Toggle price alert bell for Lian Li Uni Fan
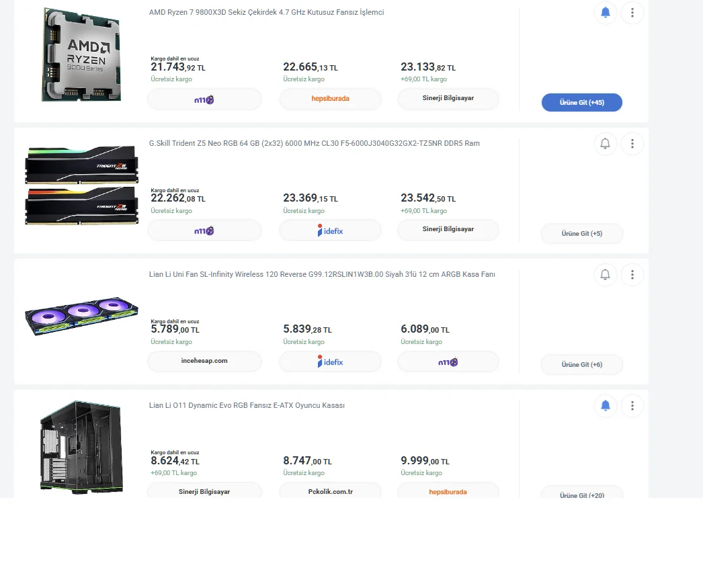 click(x=606, y=274)
